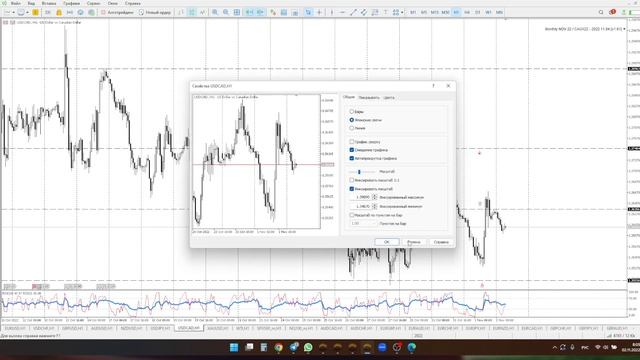Screen dimensions: 640x360
Task: Click the tile windows icon
Action: 237,12
